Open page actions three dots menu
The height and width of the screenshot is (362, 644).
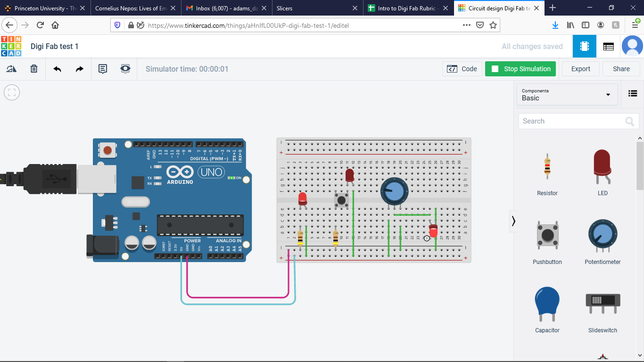[467, 25]
